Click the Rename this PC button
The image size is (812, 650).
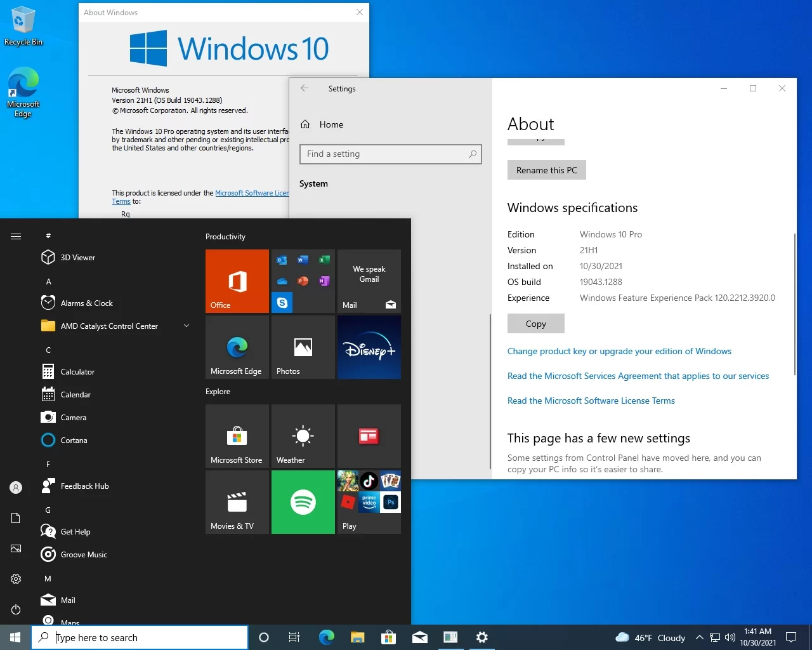pos(546,170)
